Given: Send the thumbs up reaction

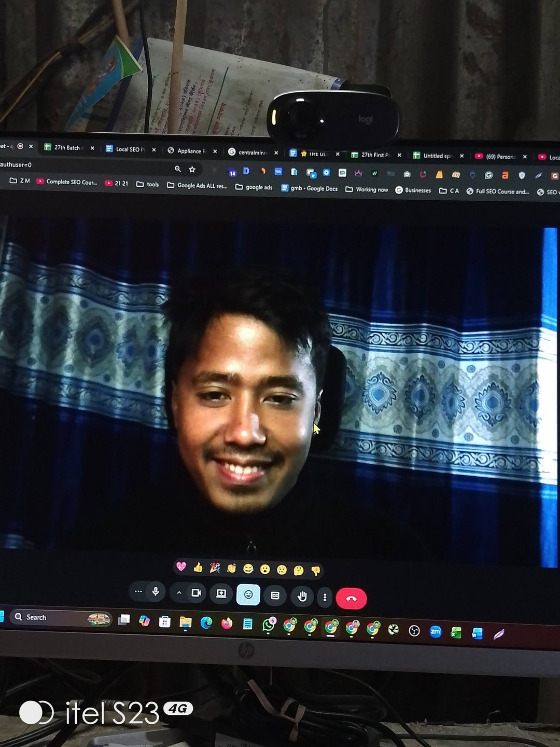Looking at the screenshot, I should tap(198, 568).
